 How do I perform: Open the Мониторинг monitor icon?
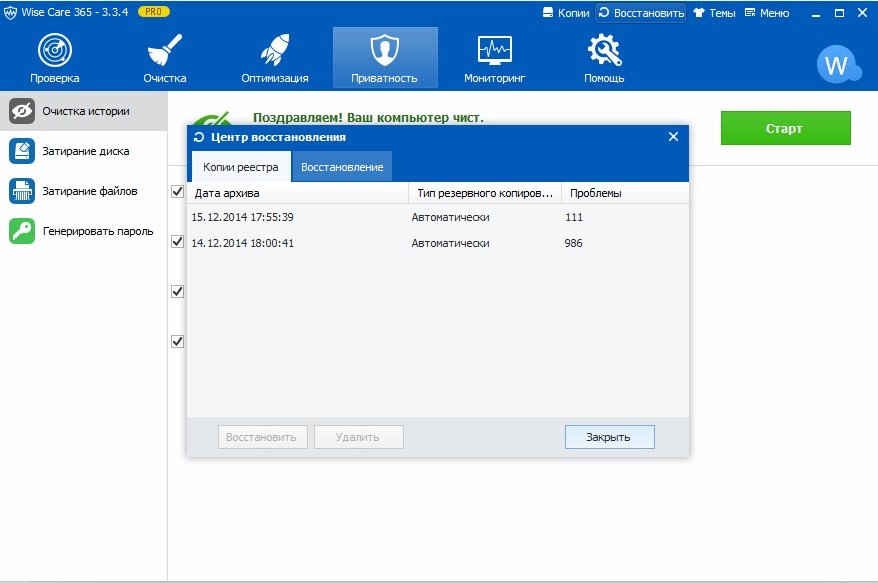coord(494,51)
